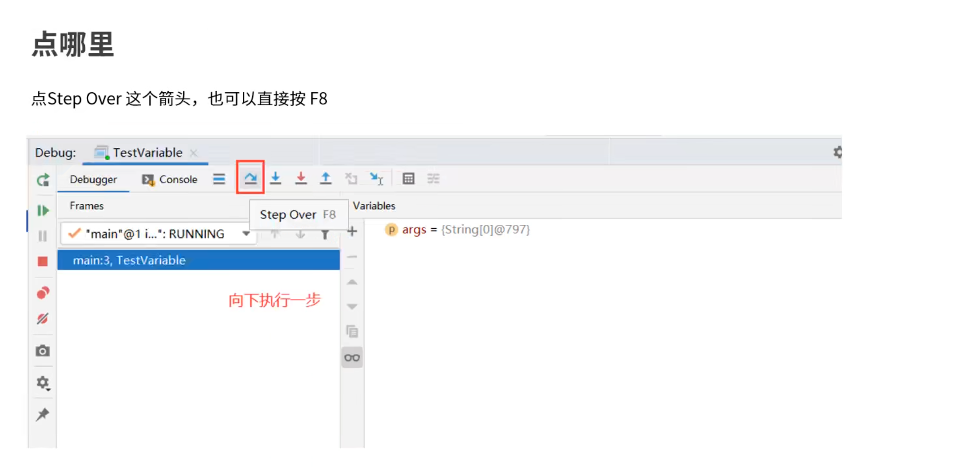Select the Debugger tab
The image size is (980, 471).
(93, 179)
